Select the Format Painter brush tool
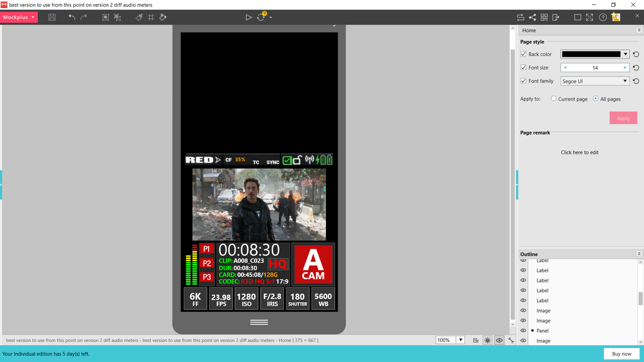 [139, 17]
